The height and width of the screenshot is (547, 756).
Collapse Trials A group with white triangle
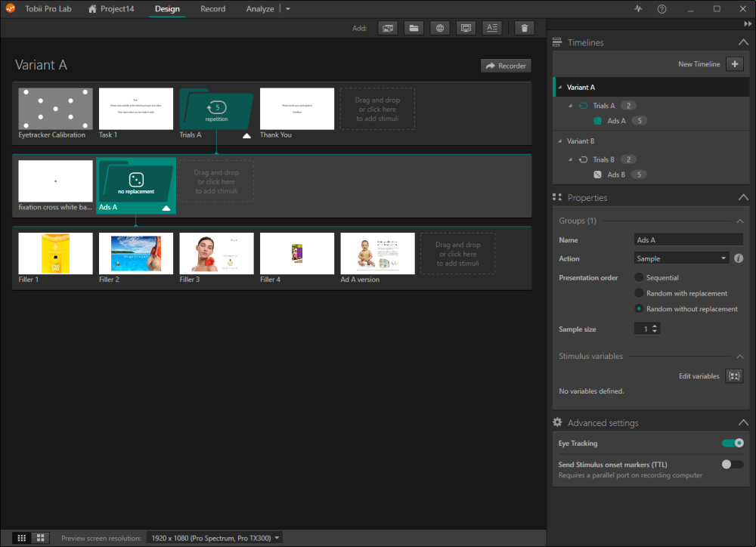(247, 136)
